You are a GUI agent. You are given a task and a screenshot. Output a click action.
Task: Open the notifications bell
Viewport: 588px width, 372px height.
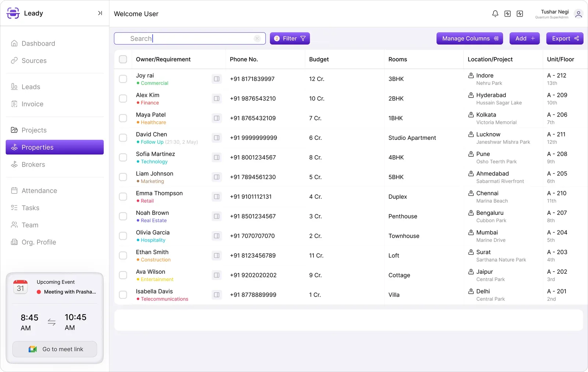(x=495, y=14)
